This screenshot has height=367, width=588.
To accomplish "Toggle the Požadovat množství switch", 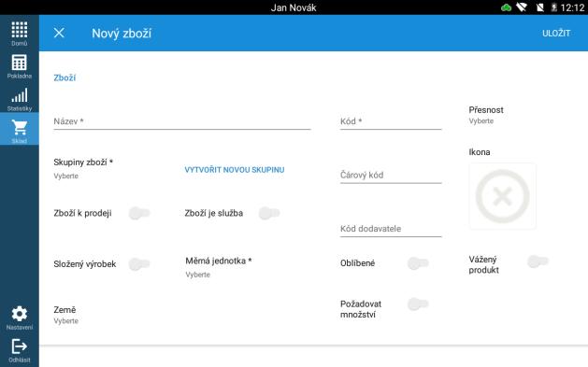I will coord(418,303).
